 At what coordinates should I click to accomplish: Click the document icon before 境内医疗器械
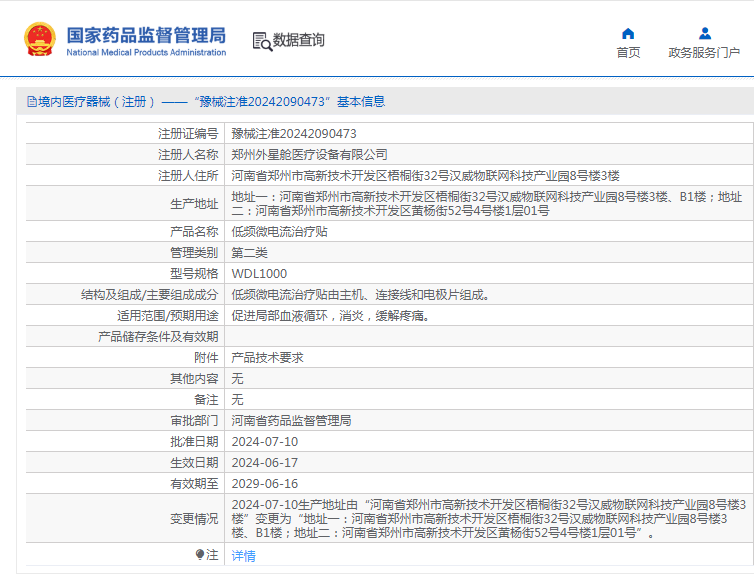point(32,101)
